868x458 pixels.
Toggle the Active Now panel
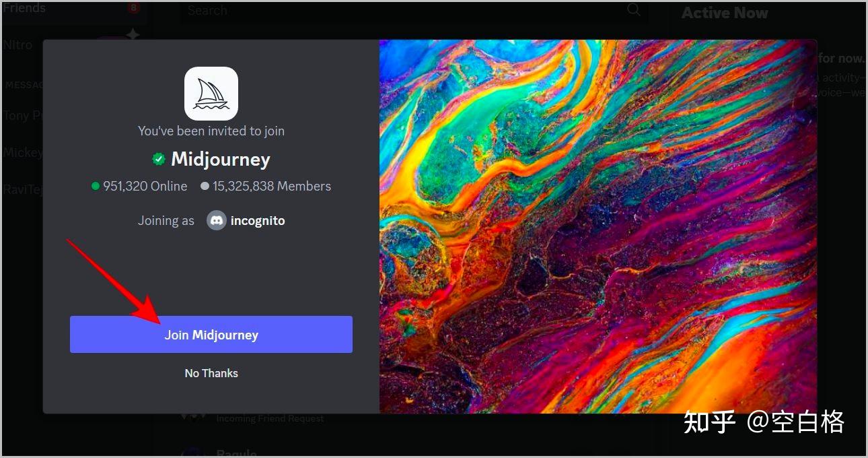point(724,12)
